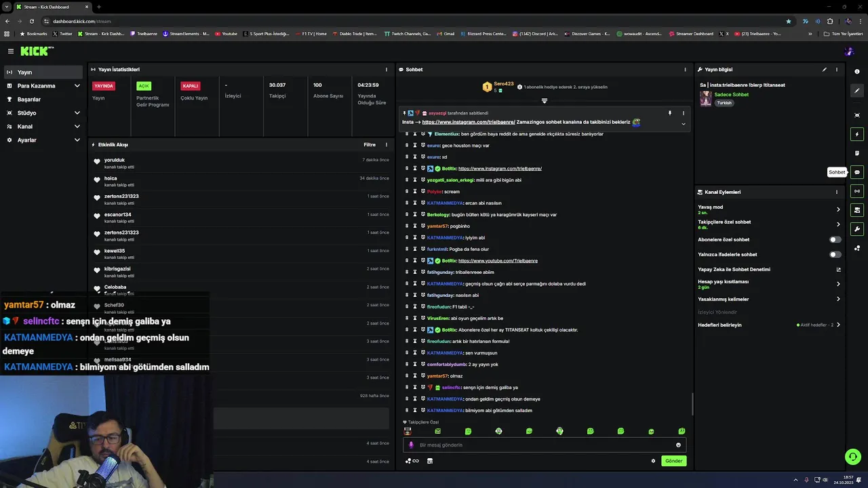Image resolution: width=868 pixels, height=488 pixels.
Task: Click the Sadece Sohbet category link
Action: (x=731, y=95)
